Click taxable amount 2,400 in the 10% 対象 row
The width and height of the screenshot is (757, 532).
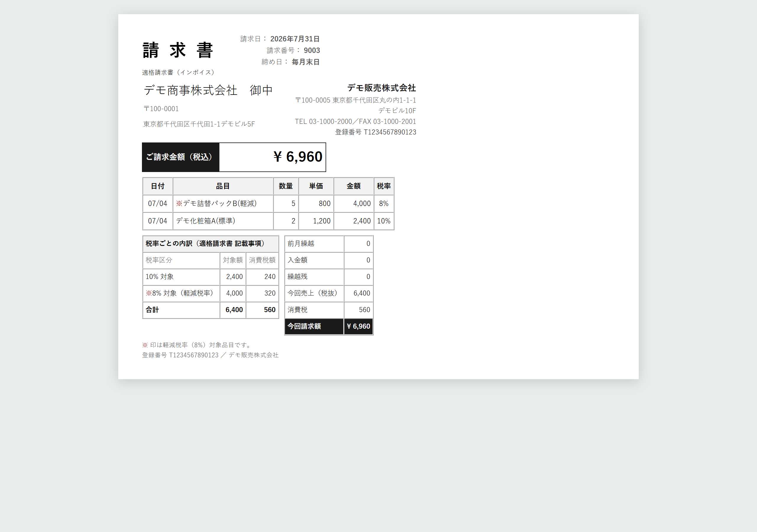[233, 277]
